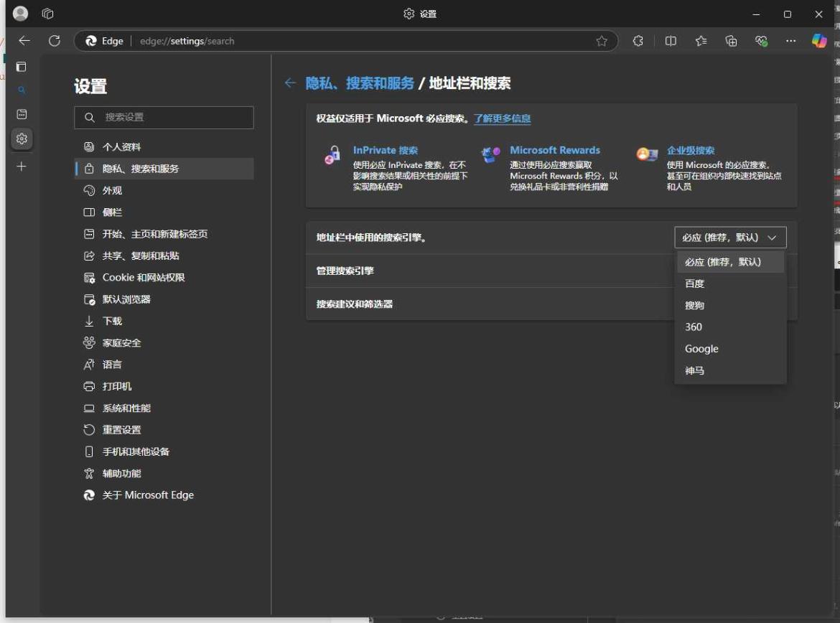
Task: Open 个人资料 settings section
Action: pyautogui.click(x=164, y=146)
